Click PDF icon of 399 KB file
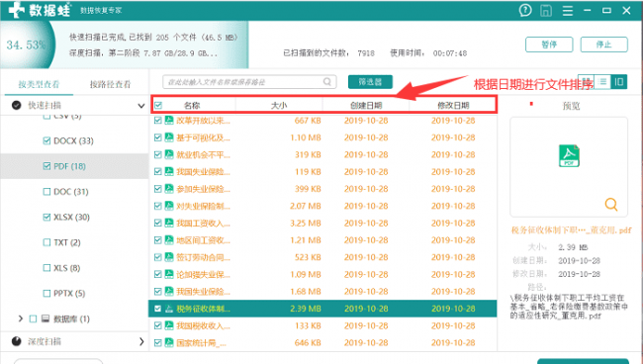The image size is (643, 364). tap(169, 189)
